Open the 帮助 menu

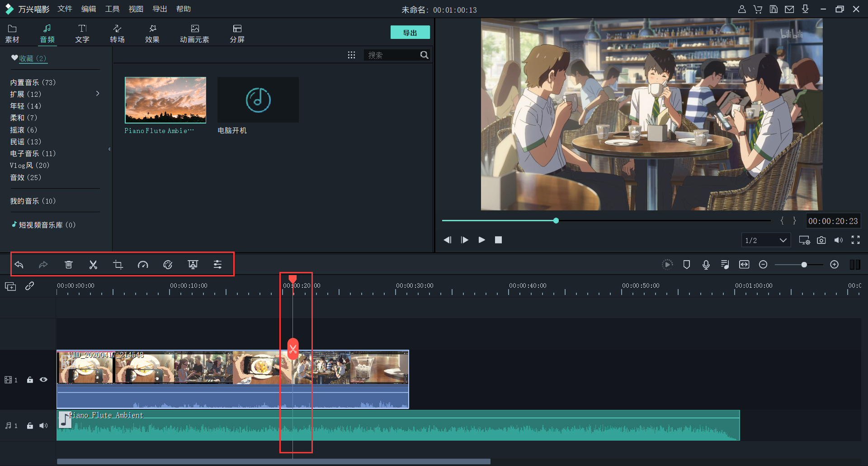point(184,9)
